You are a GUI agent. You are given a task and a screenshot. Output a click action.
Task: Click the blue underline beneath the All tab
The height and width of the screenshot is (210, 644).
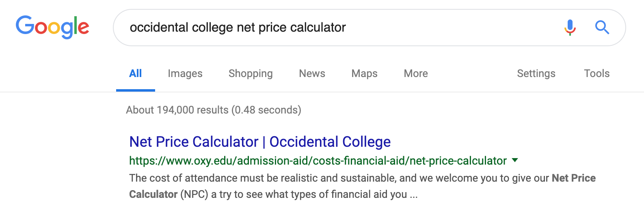[x=136, y=90]
